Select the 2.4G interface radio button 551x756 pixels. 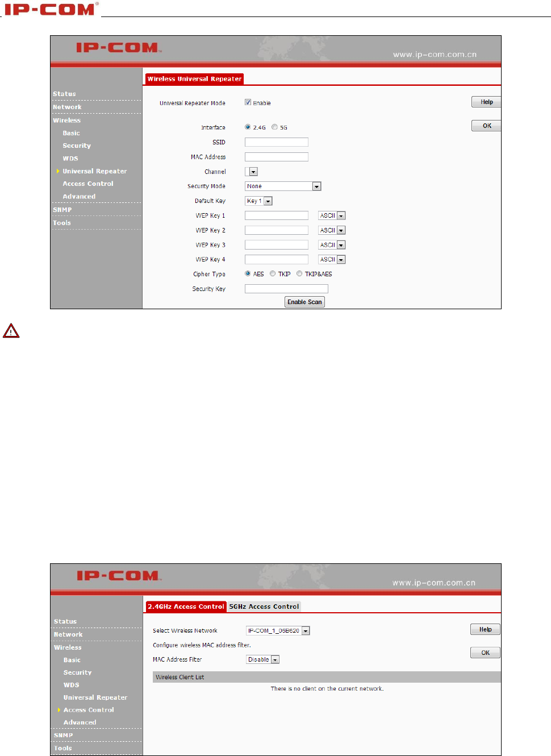pos(248,127)
